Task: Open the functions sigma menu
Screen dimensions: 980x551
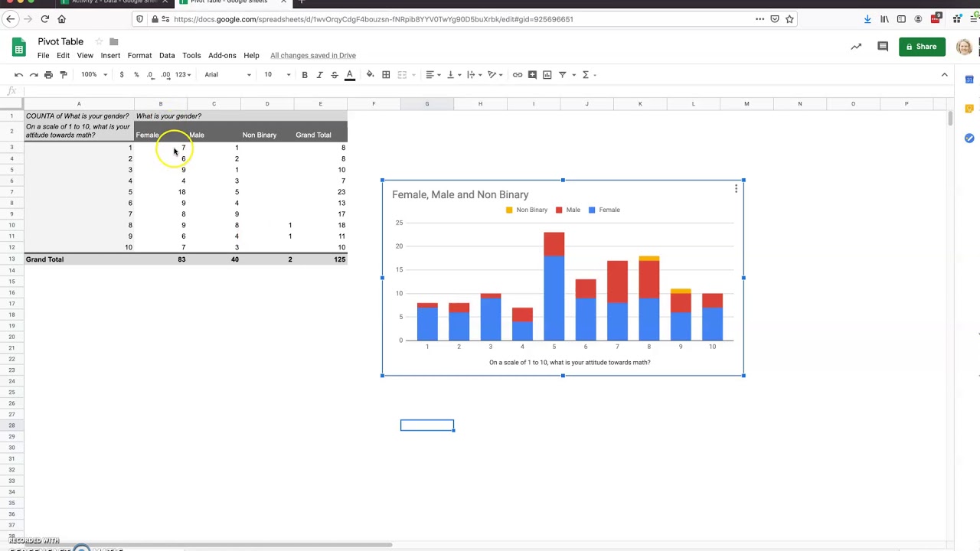Action: click(x=586, y=74)
